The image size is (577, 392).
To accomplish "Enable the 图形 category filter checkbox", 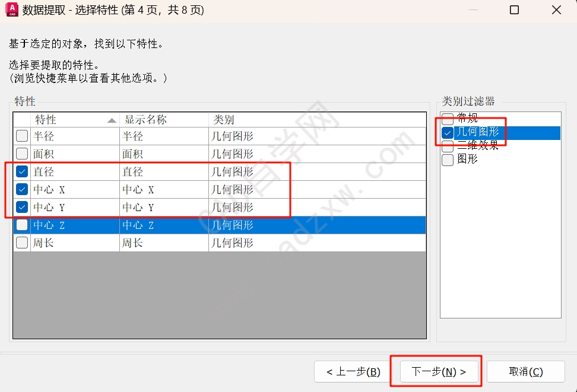I will [448, 160].
